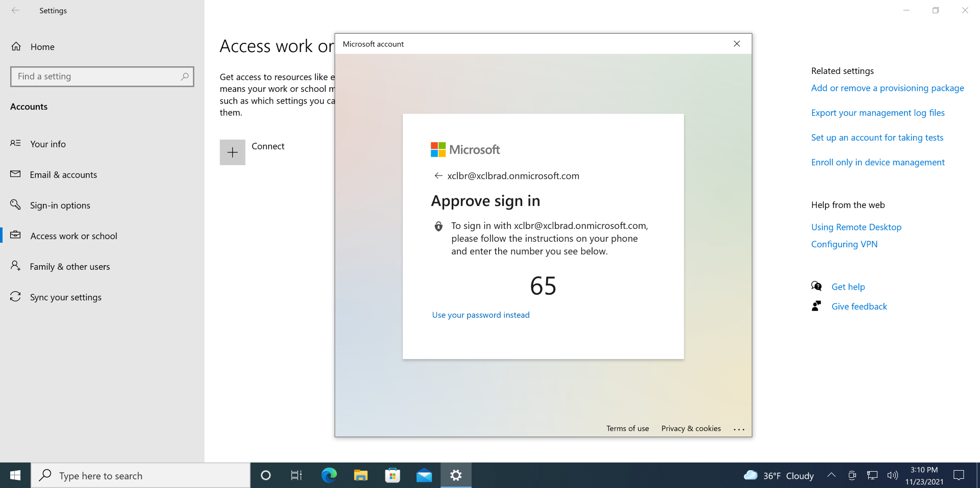The height and width of the screenshot is (488, 980).
Task: Close the Microsoft account dialog
Action: [x=737, y=44]
